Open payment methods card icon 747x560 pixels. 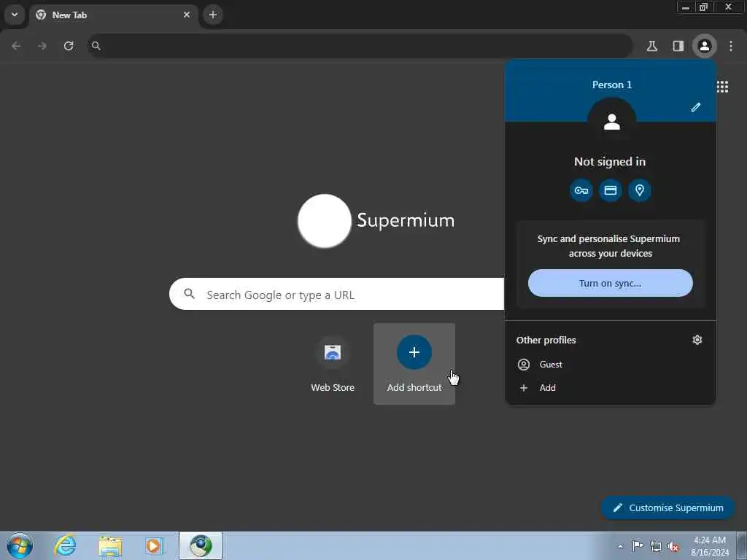611,190
